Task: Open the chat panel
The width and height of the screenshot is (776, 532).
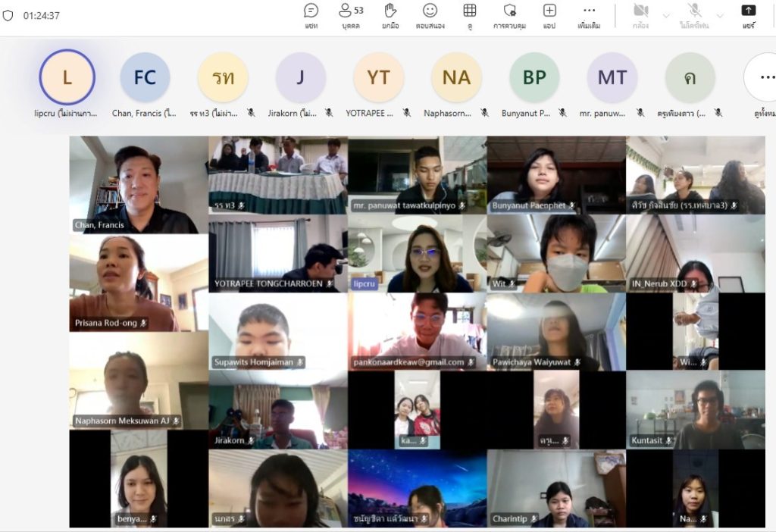Action: click(x=311, y=15)
